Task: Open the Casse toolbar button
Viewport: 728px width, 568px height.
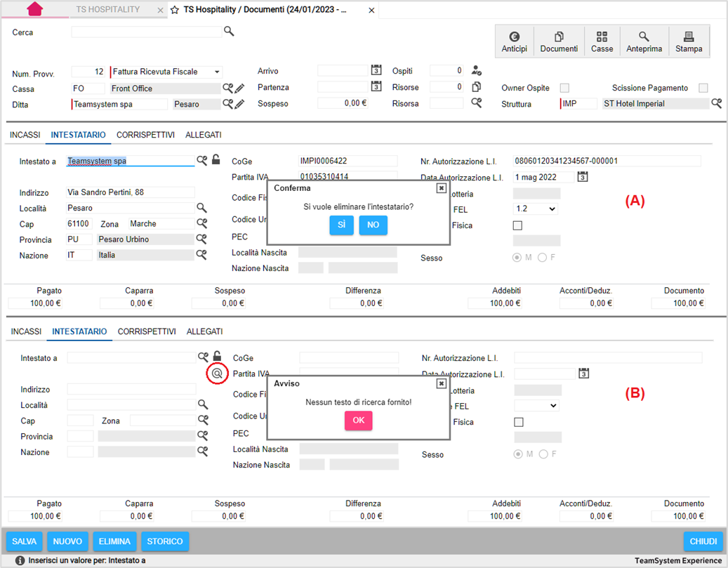Action: [x=602, y=42]
